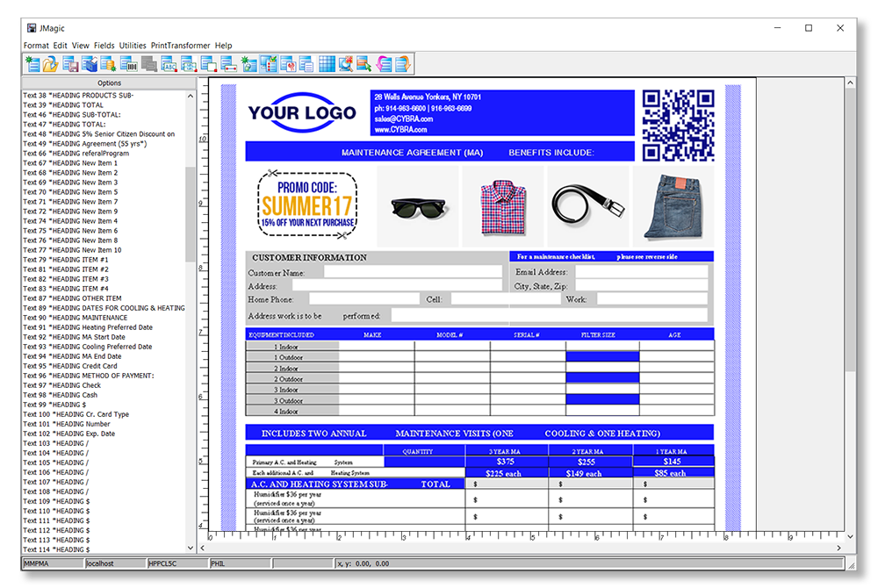Open the Edit menu
This screenshot has width=878, height=588.
click(60, 46)
